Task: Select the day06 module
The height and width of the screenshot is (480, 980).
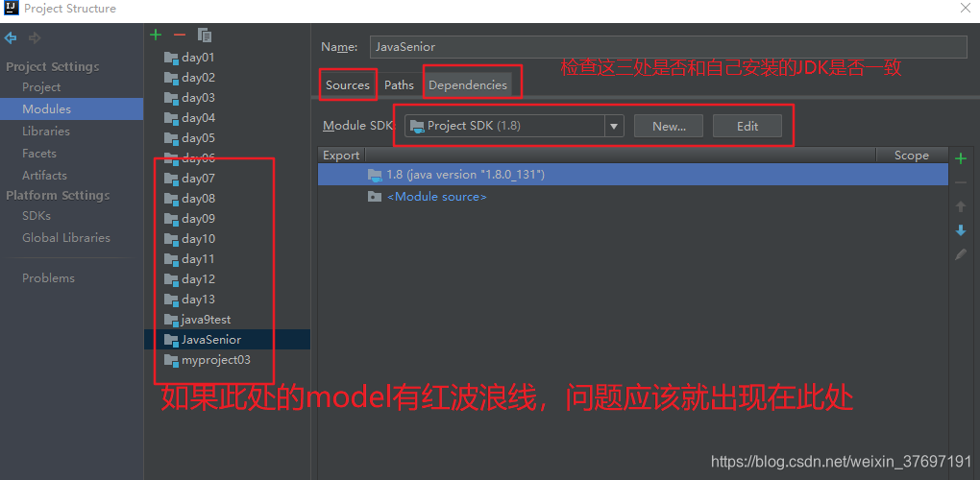Action: [x=198, y=157]
